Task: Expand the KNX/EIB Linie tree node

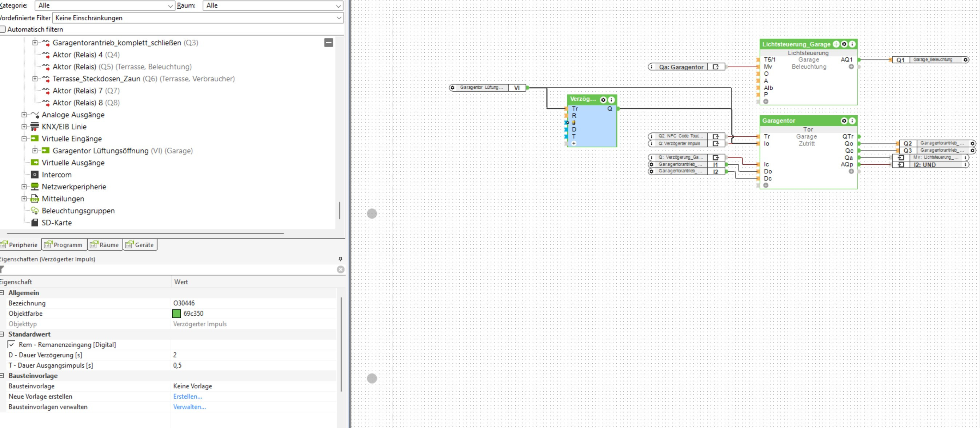Action: point(24,127)
